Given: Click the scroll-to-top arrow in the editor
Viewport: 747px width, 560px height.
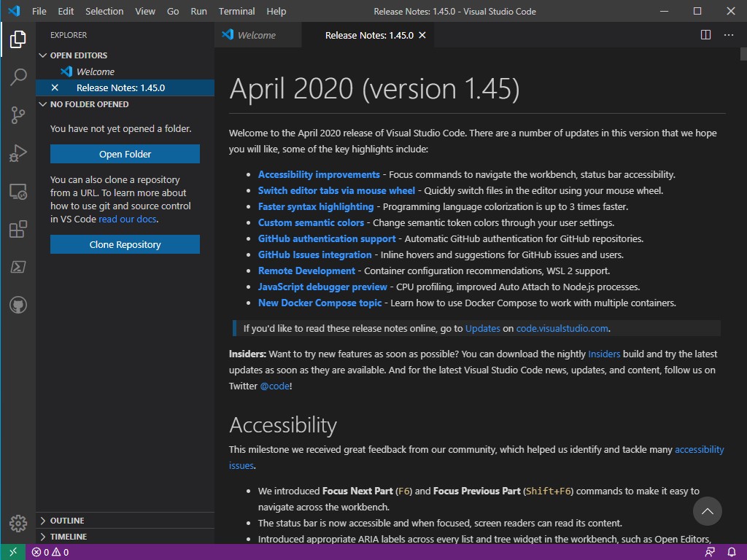Looking at the screenshot, I should tap(707, 512).
